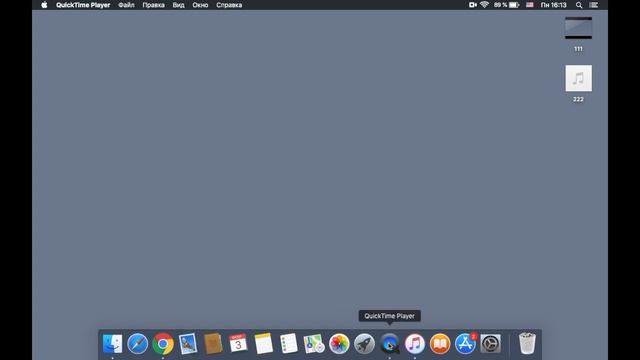The height and width of the screenshot is (360, 640).
Task: Open the Contacts book in Dock
Action: (213, 344)
